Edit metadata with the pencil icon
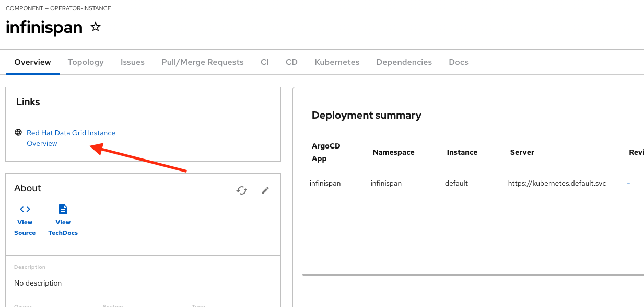644x307 pixels. point(265,190)
